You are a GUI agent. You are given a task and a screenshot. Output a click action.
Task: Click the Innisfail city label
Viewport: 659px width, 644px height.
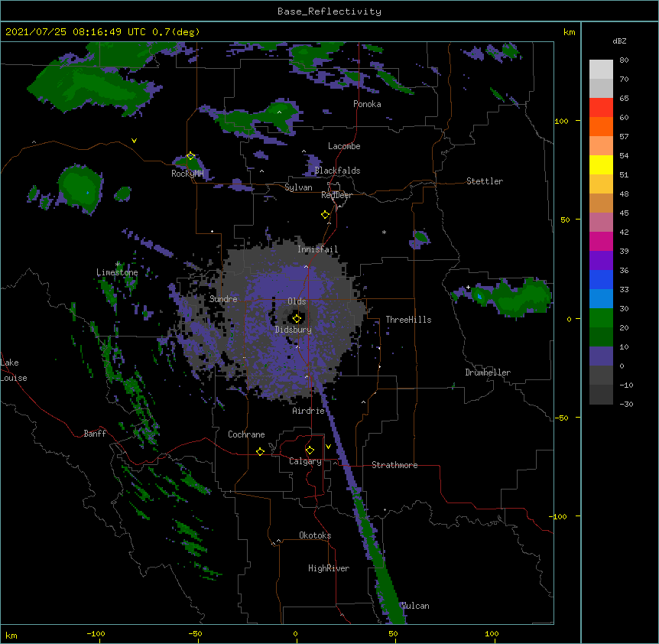point(318,249)
